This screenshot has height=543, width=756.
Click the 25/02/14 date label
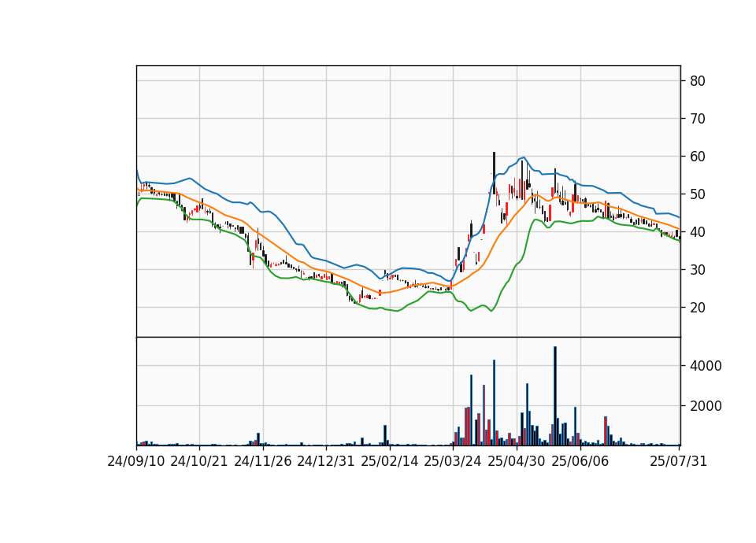click(x=390, y=461)
